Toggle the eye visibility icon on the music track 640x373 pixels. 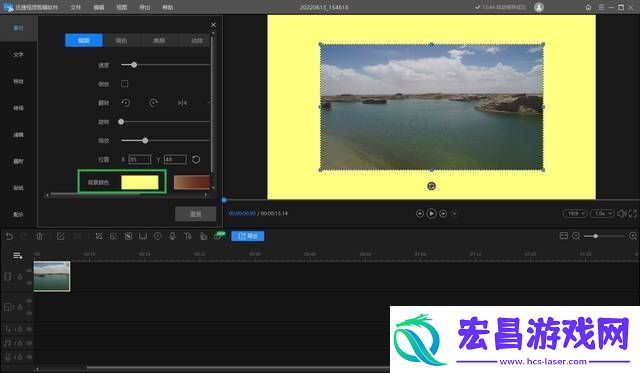pos(29,343)
